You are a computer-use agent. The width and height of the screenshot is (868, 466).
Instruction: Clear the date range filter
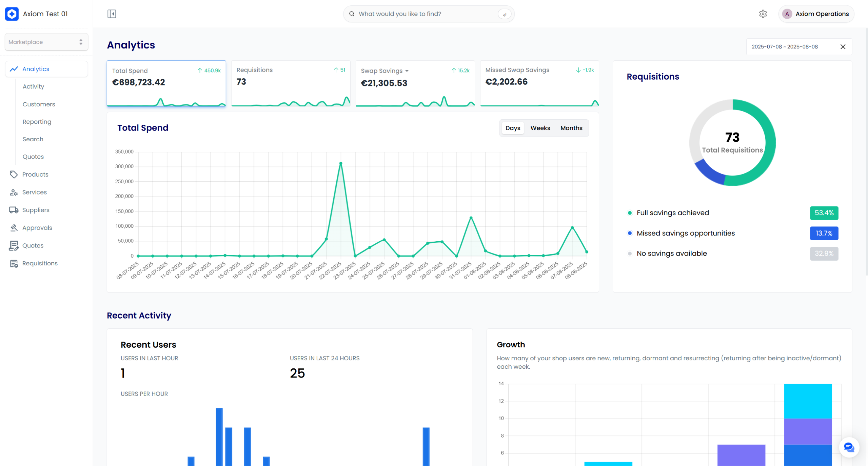click(x=843, y=47)
